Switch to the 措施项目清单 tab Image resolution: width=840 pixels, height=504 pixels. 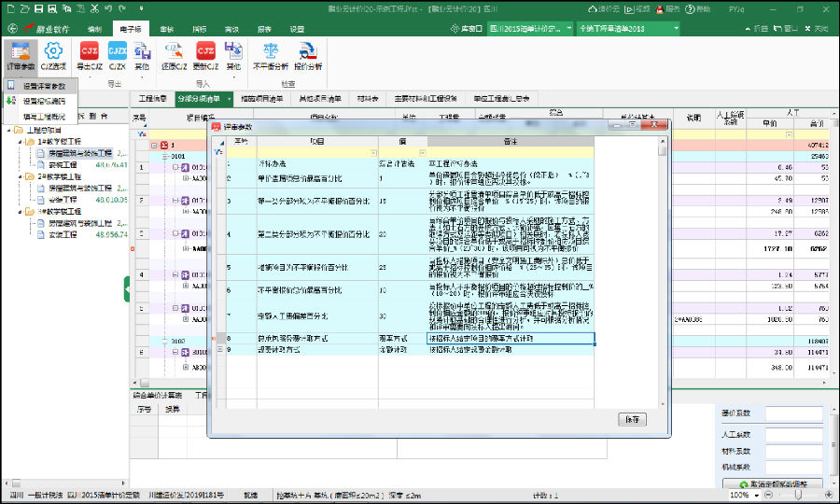(x=261, y=97)
